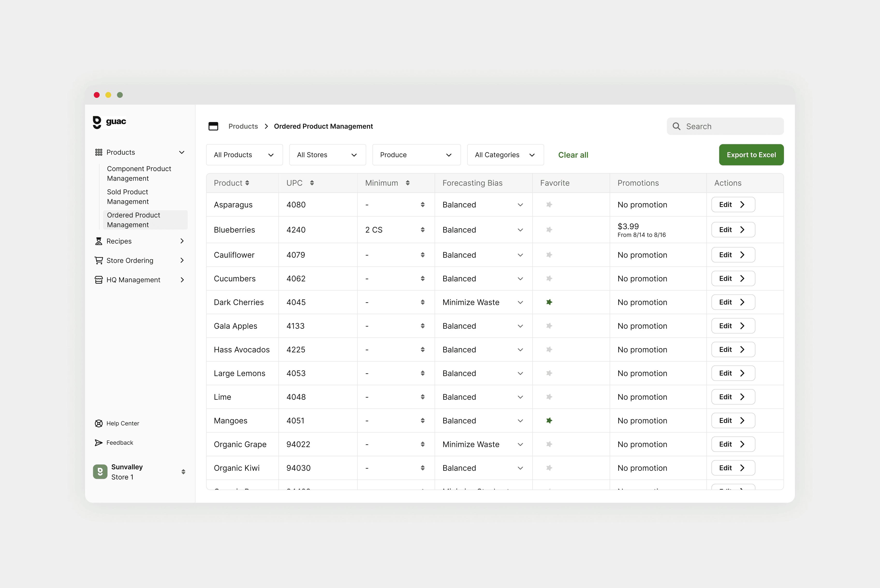Toggle Mangoes favorite star off

[549, 421]
